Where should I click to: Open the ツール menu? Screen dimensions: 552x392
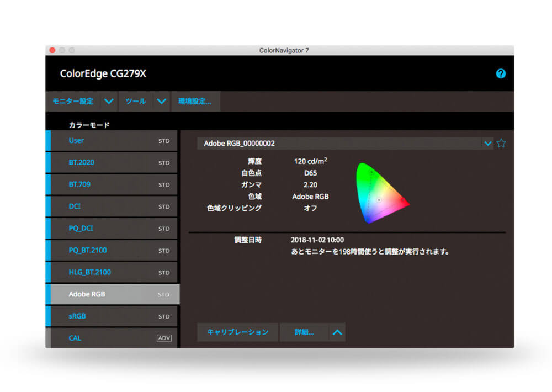[136, 102]
